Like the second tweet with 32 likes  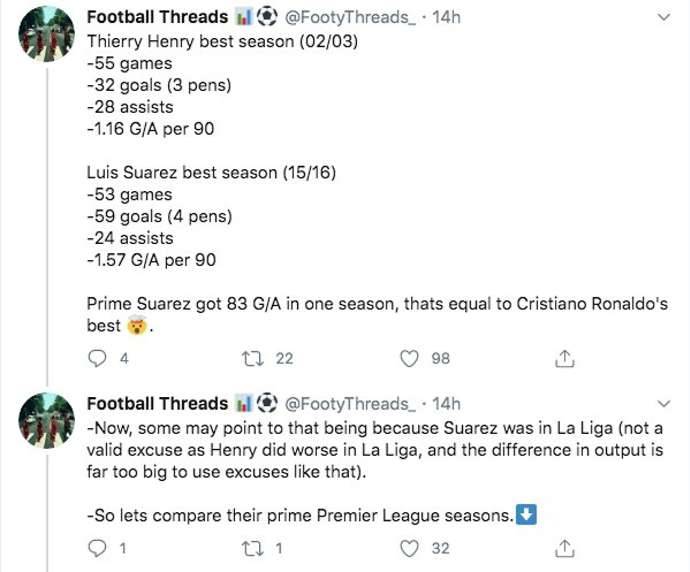408,547
